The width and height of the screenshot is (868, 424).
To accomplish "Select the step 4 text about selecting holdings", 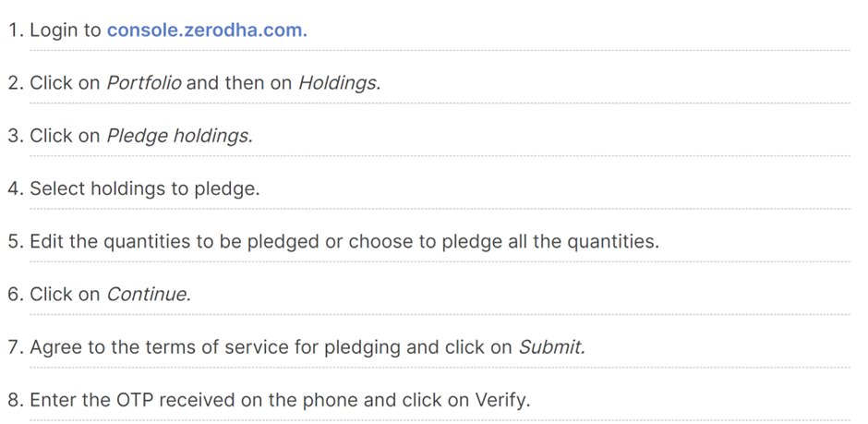I will coord(144,188).
